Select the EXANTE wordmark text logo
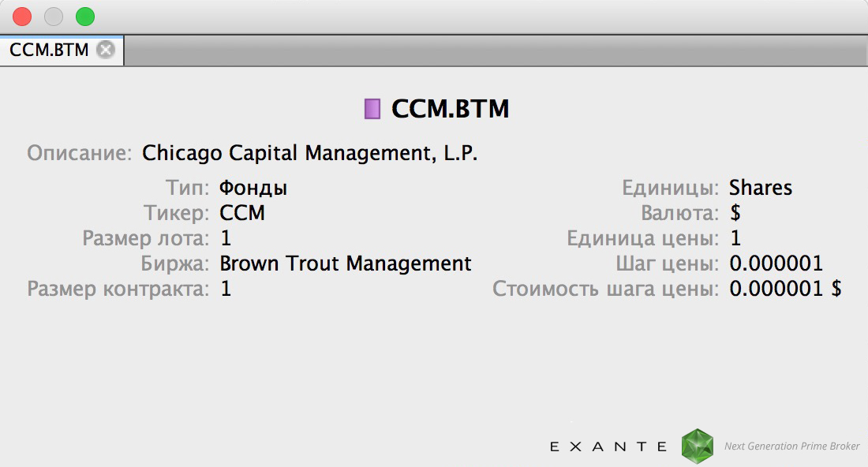The width and height of the screenshot is (868, 467). pyautogui.click(x=608, y=446)
